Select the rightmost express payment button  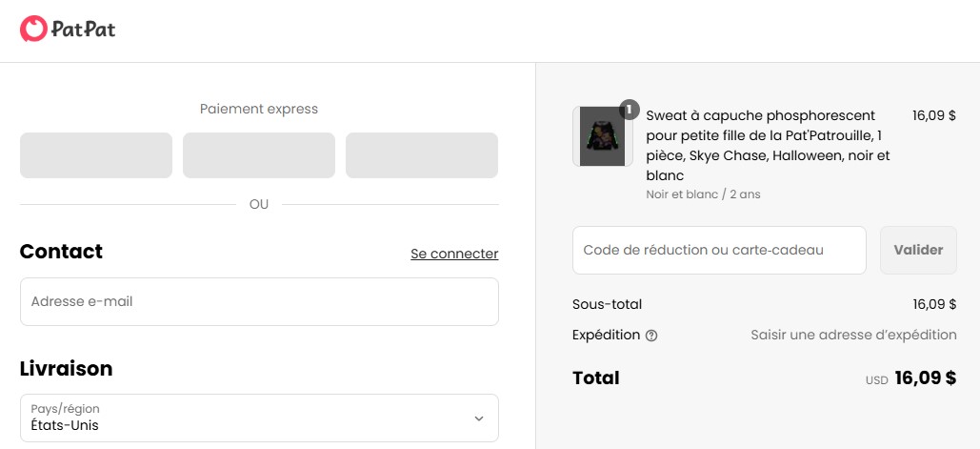(422, 155)
